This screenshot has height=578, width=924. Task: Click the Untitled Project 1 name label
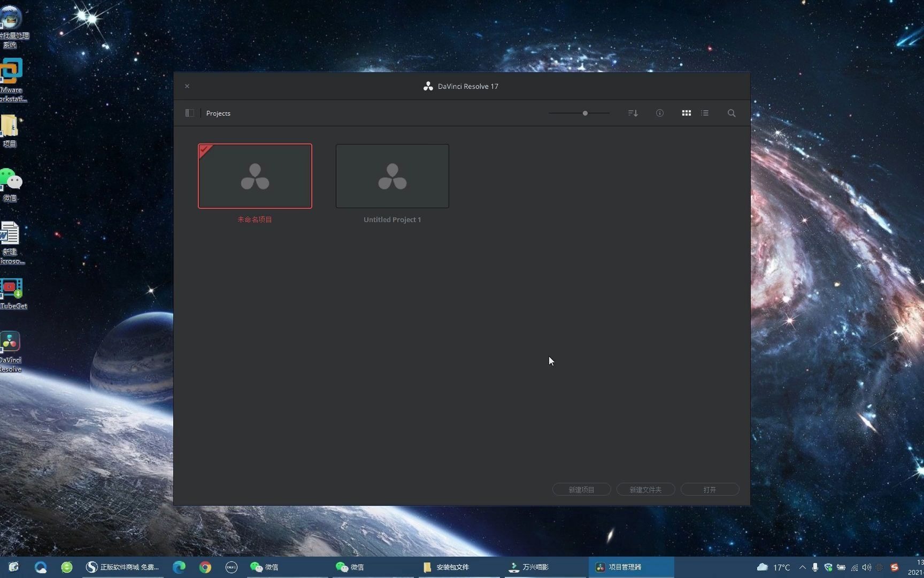[392, 219]
